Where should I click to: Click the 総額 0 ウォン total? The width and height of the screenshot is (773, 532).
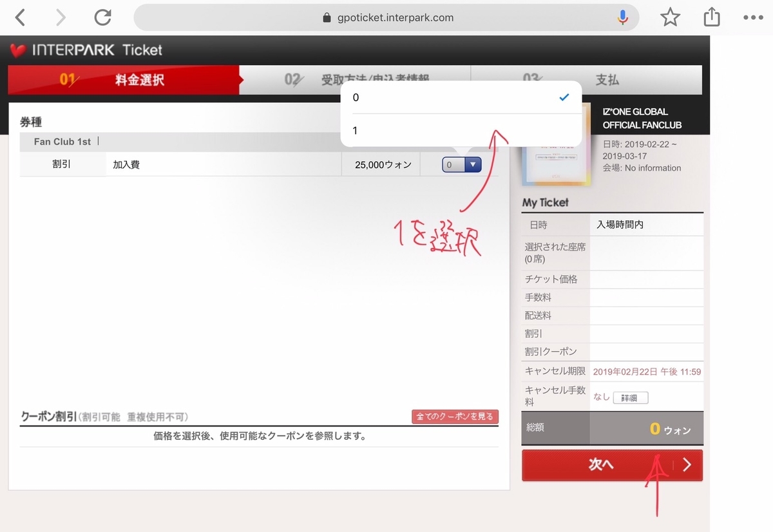click(x=612, y=428)
